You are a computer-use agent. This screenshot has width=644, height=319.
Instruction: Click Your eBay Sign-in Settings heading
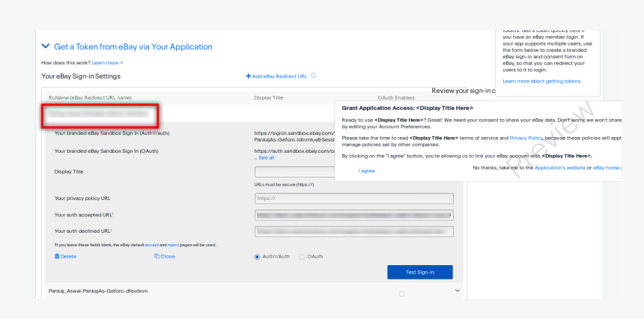click(81, 76)
